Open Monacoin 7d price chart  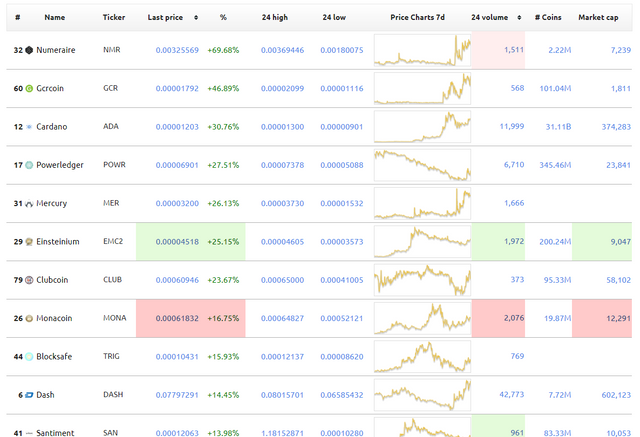(x=422, y=318)
